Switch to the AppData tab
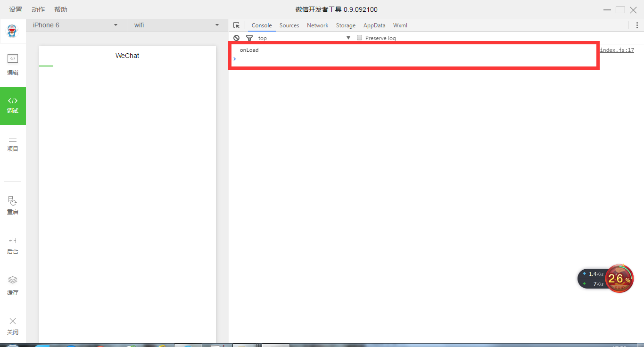 click(374, 25)
